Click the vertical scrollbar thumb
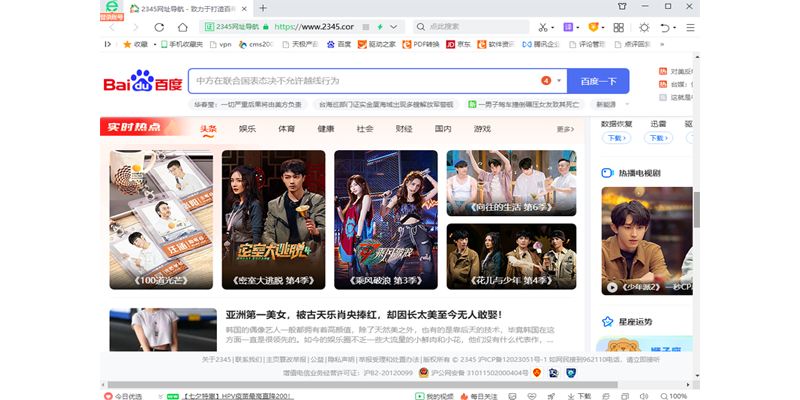 click(x=696, y=210)
